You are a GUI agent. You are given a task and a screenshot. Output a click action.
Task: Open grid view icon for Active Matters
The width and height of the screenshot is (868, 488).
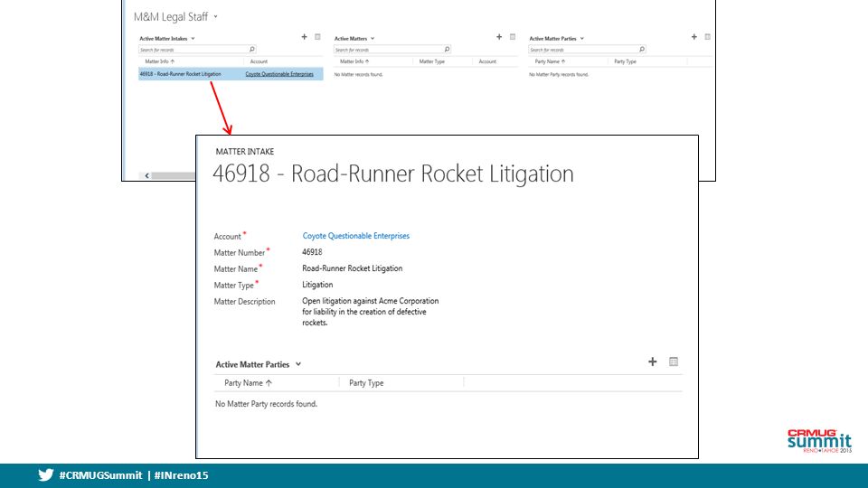point(513,37)
